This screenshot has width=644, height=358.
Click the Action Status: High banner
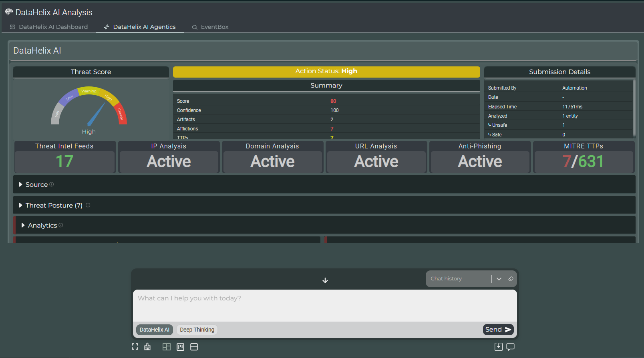click(326, 72)
